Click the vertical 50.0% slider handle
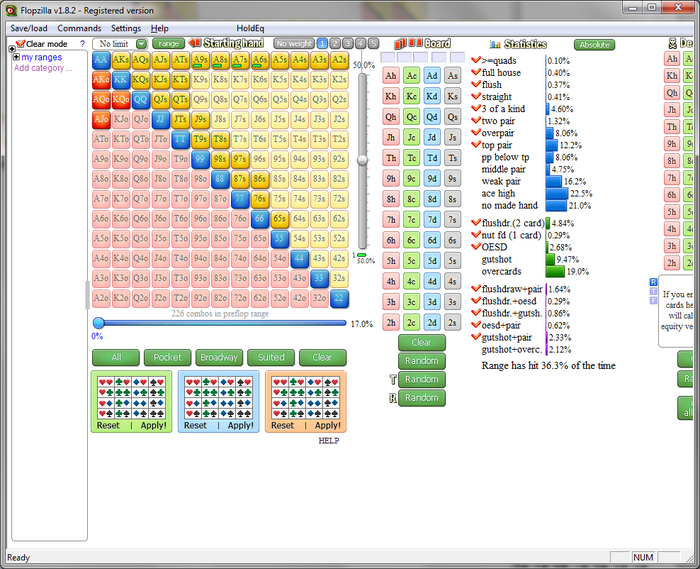Image resolution: width=700 pixels, height=569 pixels. click(362, 160)
